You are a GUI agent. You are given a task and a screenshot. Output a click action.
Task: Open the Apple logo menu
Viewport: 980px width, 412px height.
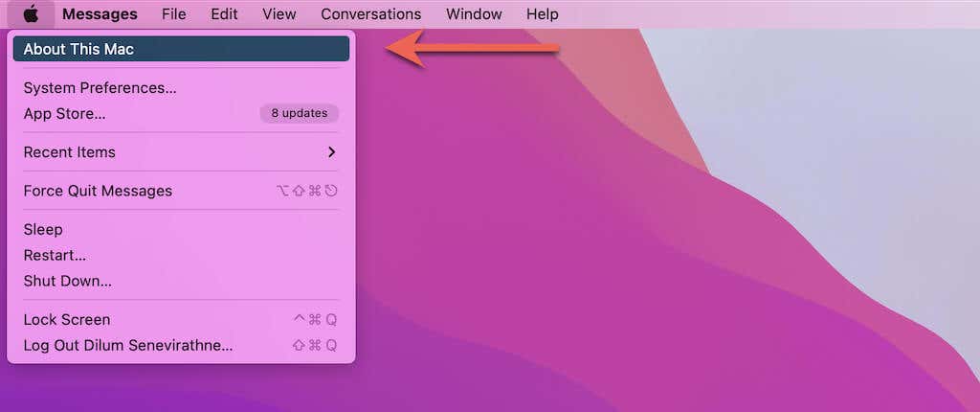click(31, 13)
